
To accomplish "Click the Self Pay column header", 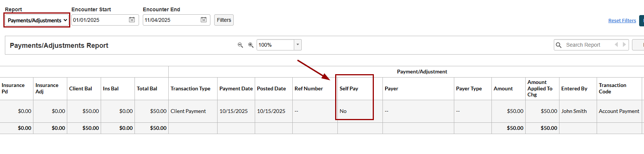I will 349,89.
